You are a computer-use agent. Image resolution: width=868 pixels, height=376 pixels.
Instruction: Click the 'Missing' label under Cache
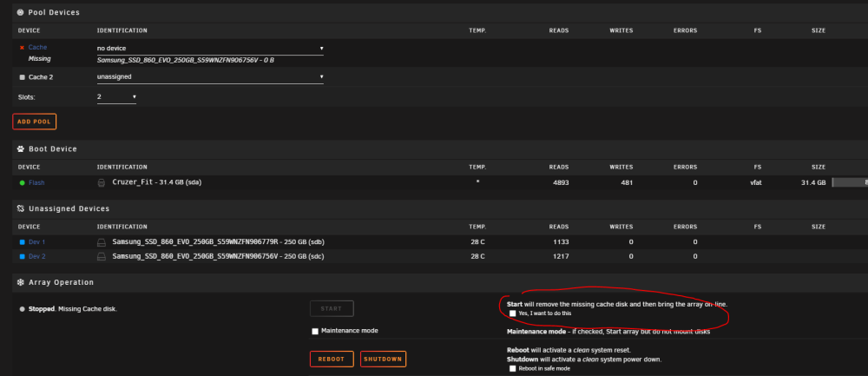pos(39,59)
